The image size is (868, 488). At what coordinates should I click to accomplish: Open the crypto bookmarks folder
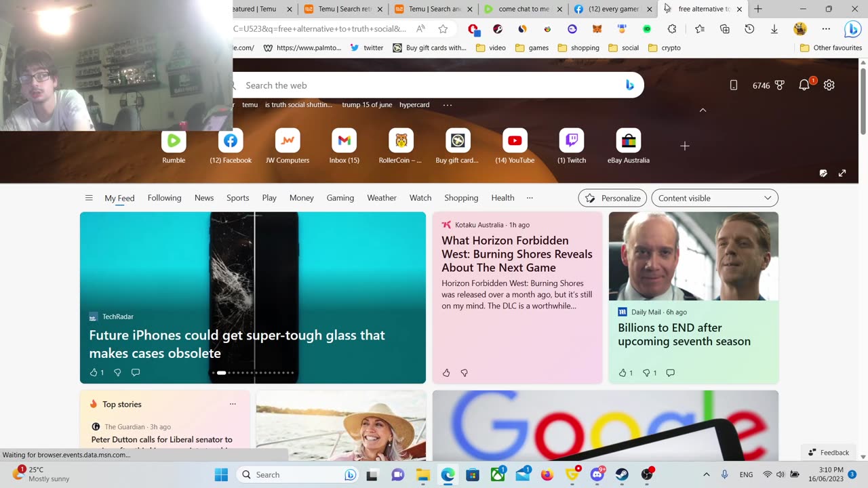point(665,47)
